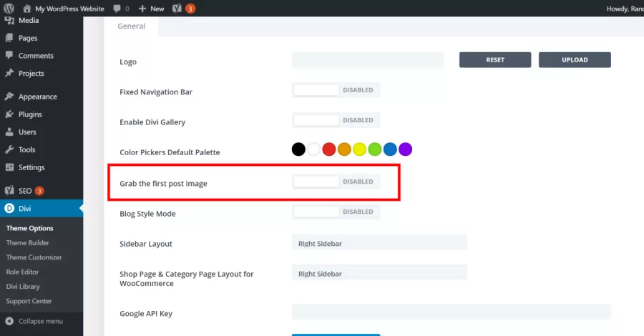Open Shop Page WooCommerce layout dropdown

[x=379, y=272]
